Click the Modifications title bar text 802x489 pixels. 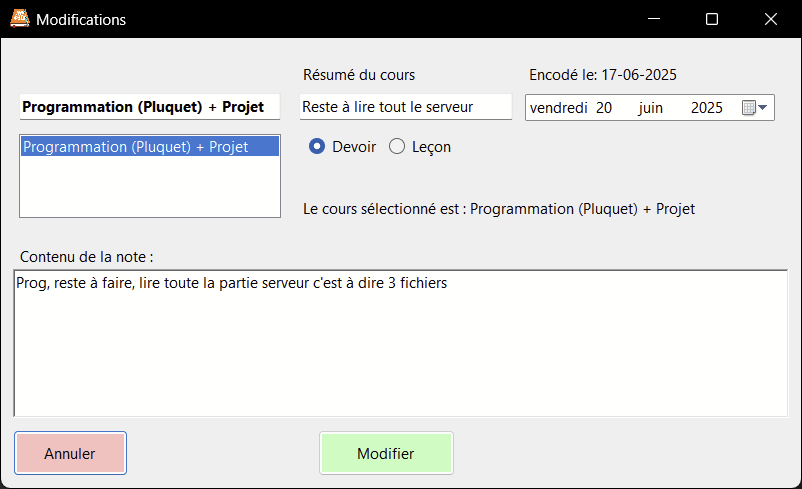click(x=81, y=19)
